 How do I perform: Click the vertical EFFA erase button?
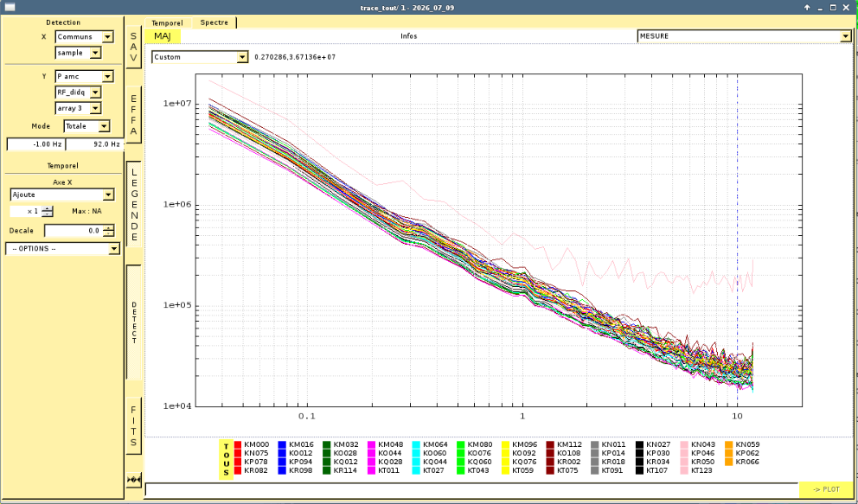tap(133, 115)
